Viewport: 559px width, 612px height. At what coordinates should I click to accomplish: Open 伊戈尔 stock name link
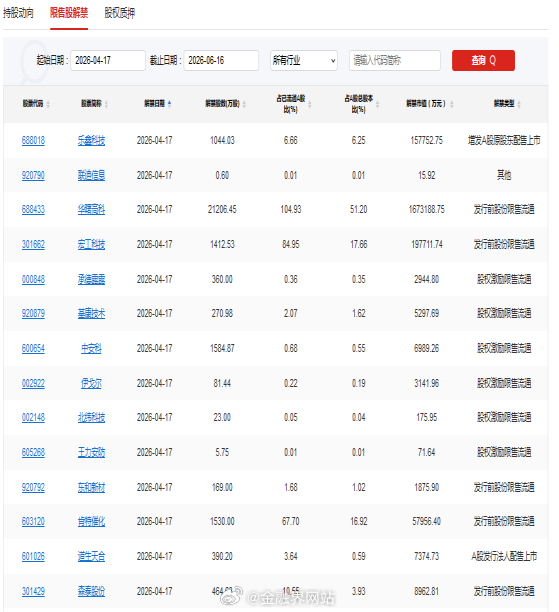tap(91, 383)
